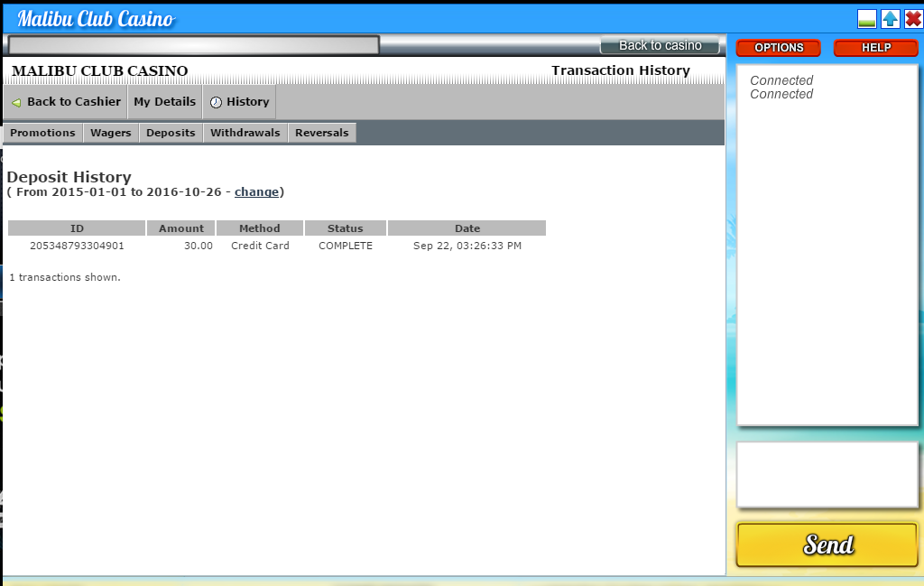The image size is (924, 586).
Task: Click the clock icon beside History
Action: coord(217,102)
